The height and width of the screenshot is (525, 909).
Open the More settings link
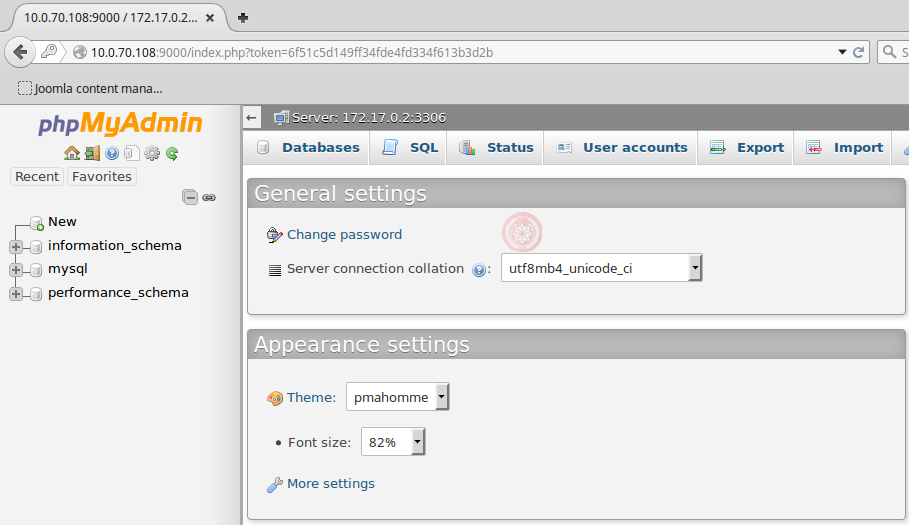[331, 484]
